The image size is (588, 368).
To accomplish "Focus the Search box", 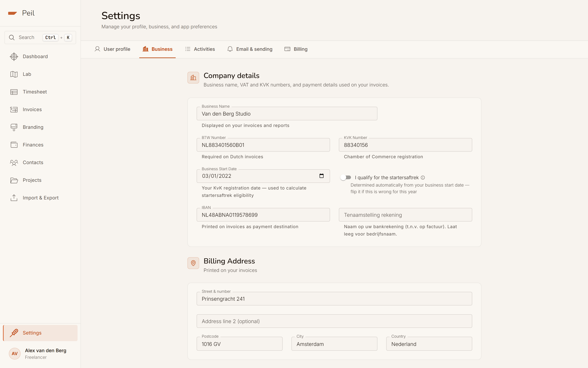I will pos(40,38).
